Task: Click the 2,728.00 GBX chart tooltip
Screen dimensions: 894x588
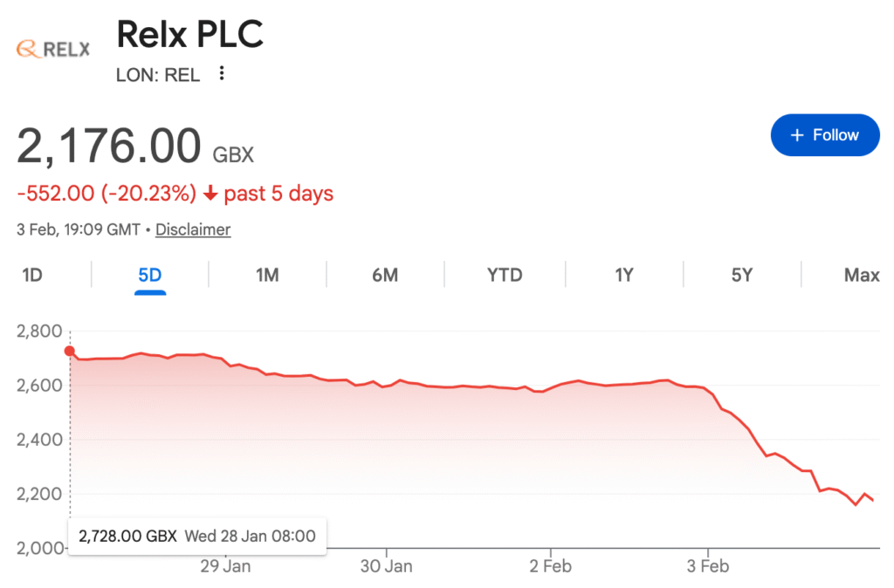Action: pos(196,536)
